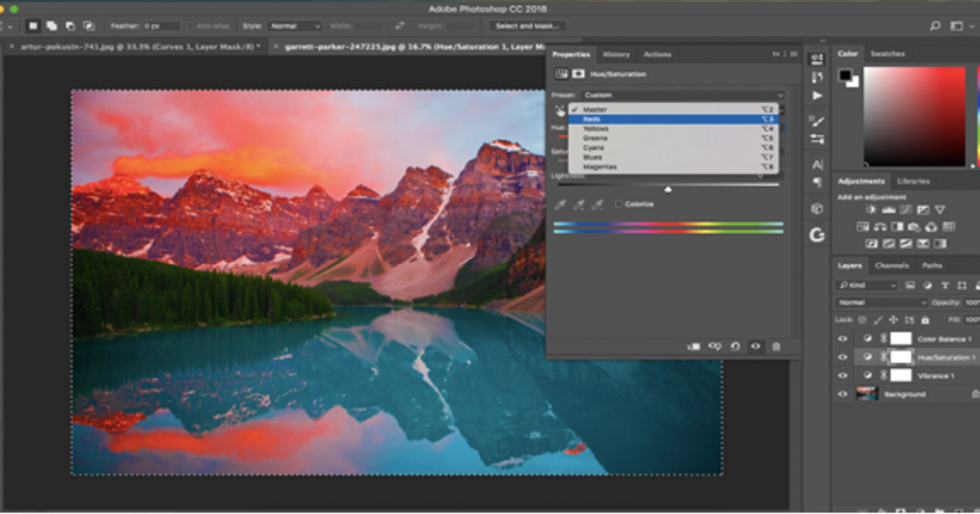980x514 pixels.
Task: Hide the Color Balance 1 layer
Action: [843, 338]
